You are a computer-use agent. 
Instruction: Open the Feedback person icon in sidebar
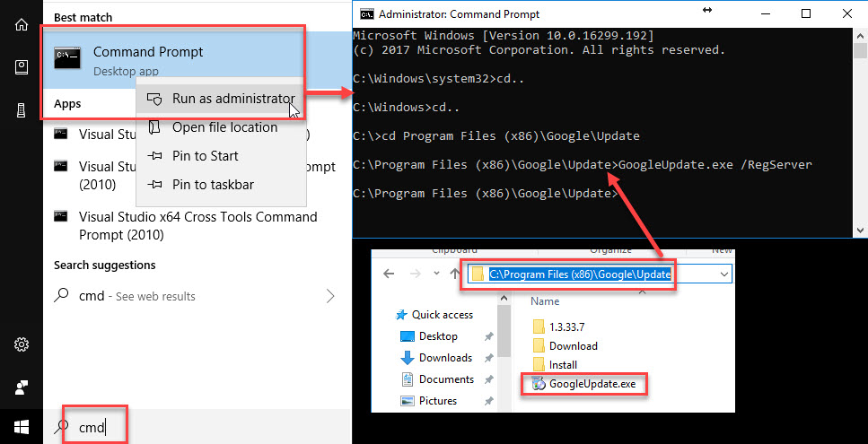(21, 387)
